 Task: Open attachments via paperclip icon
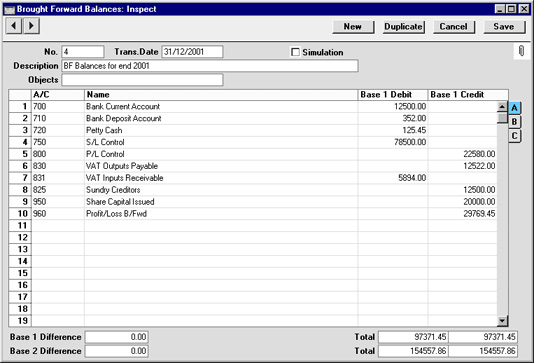pyautogui.click(x=521, y=51)
